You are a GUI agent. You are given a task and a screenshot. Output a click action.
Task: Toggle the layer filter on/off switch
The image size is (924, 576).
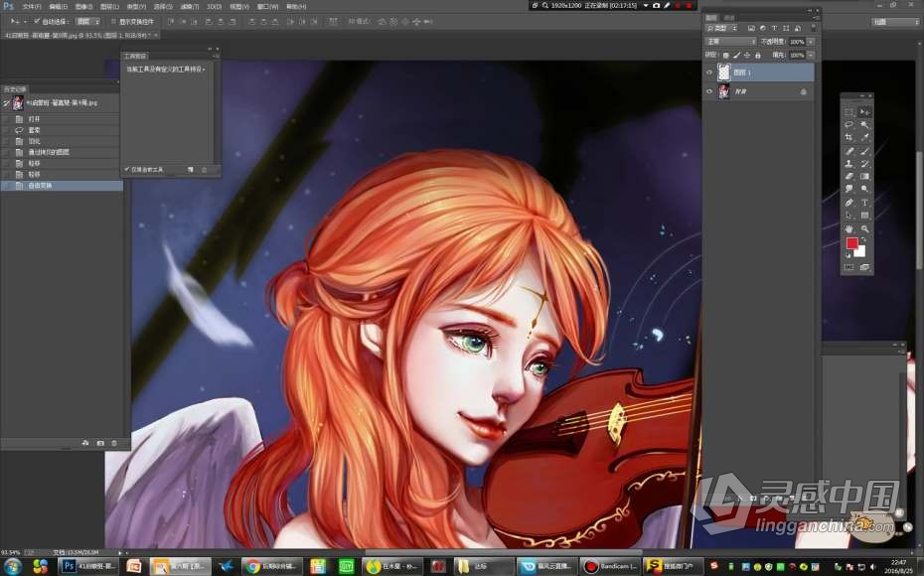point(813,28)
